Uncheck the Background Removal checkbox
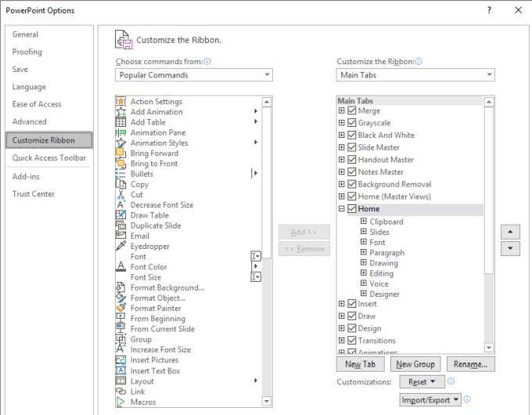This screenshot has height=415, width=532. 352,184
